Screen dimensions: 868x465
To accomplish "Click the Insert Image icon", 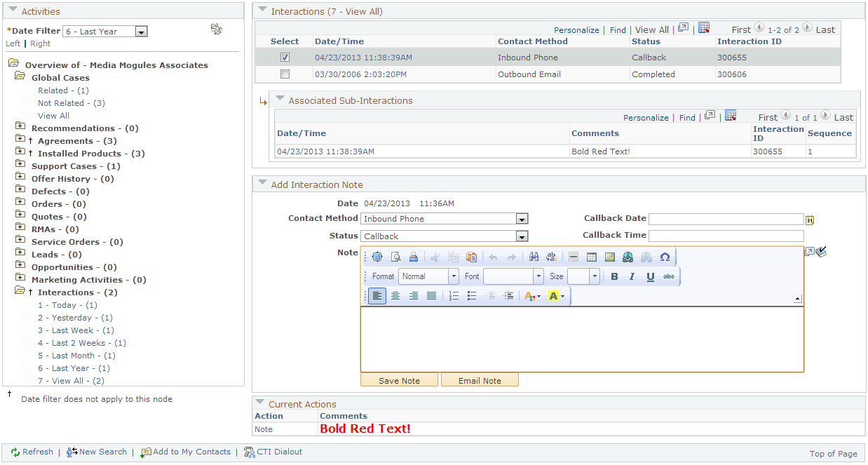I will [x=610, y=257].
